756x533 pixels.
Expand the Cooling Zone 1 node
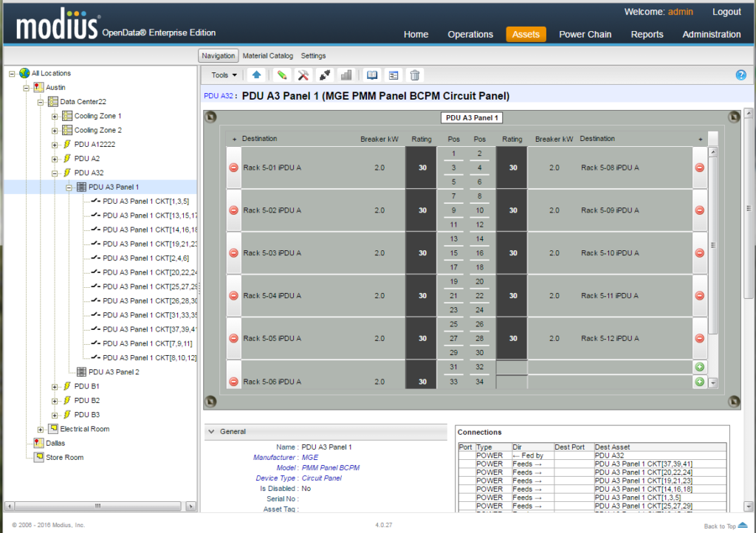tap(55, 116)
